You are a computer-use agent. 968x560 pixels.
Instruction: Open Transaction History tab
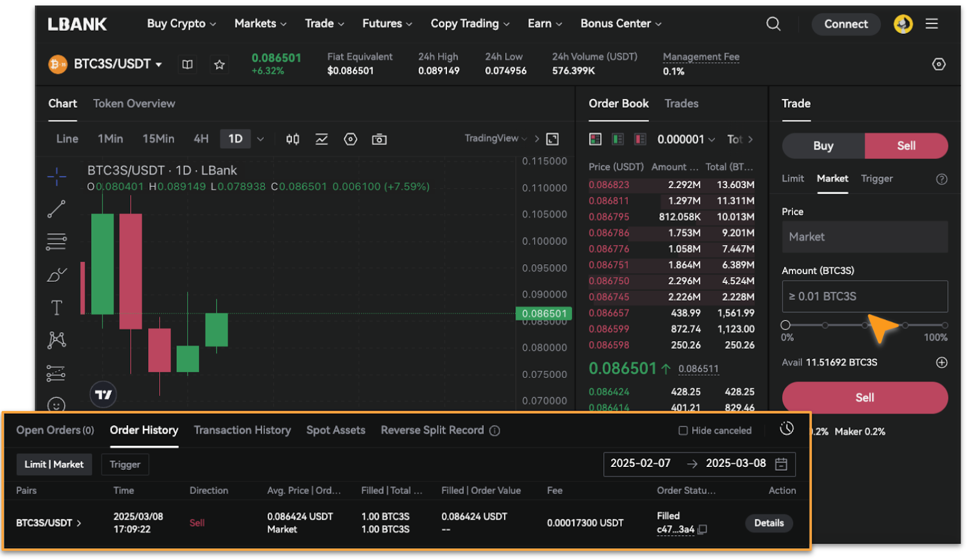[x=242, y=430]
